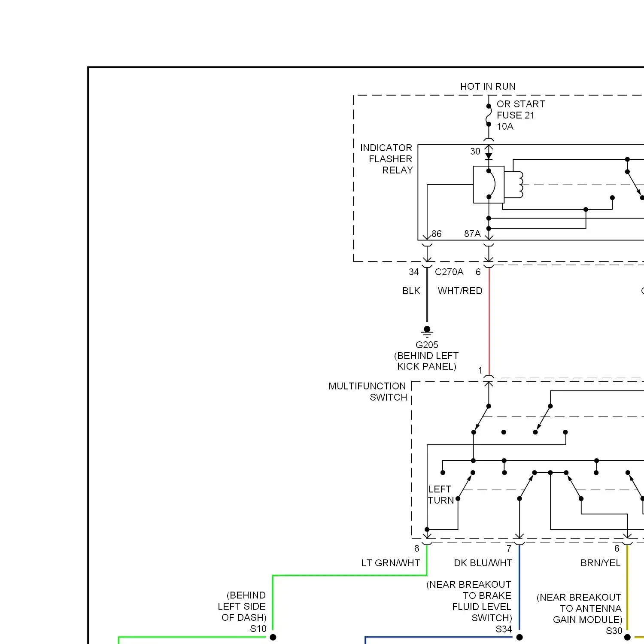The height and width of the screenshot is (644, 644).
Task: Click the red WHT/RED wire
Action: click(x=489, y=321)
